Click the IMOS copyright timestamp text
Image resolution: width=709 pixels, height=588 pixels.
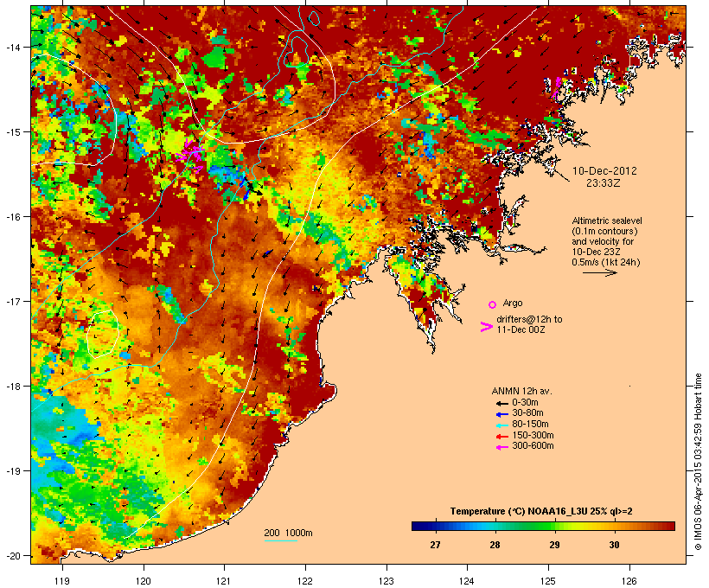[x=699, y=462]
